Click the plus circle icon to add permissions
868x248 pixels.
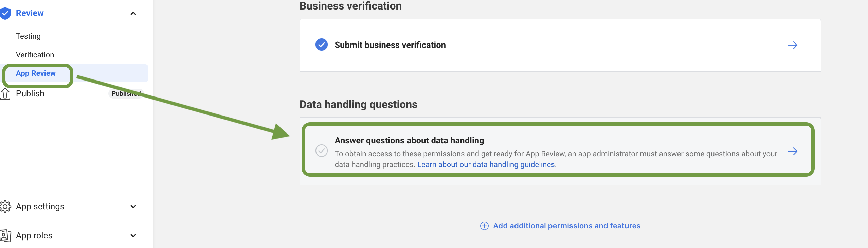click(x=484, y=226)
